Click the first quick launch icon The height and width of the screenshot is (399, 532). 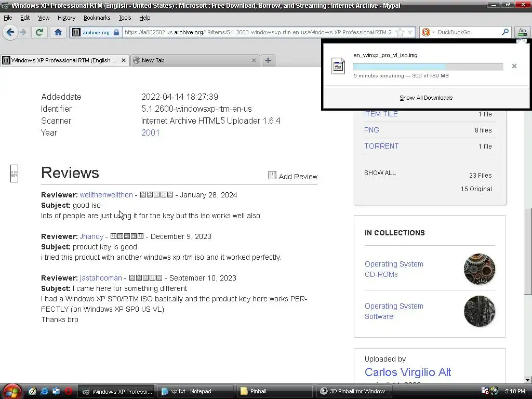(x=32, y=391)
